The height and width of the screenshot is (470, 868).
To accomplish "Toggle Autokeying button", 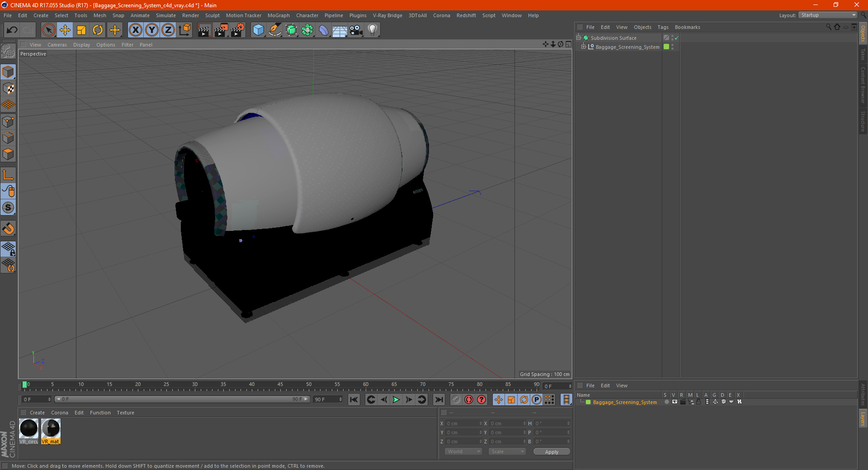I will (x=469, y=399).
